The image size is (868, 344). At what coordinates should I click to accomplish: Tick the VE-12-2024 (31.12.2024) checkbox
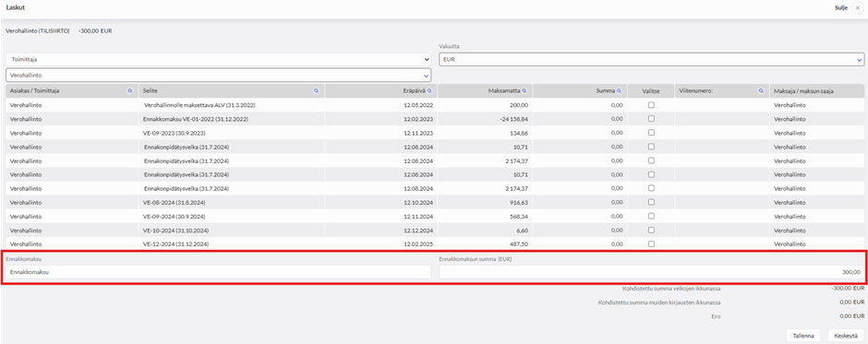point(651,243)
